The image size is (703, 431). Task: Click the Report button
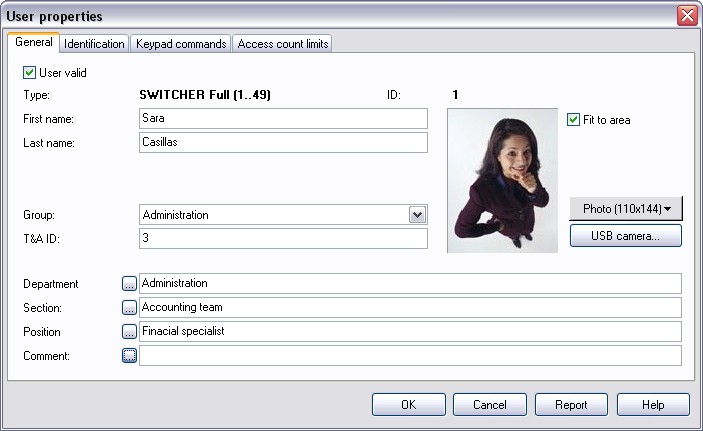(571, 405)
